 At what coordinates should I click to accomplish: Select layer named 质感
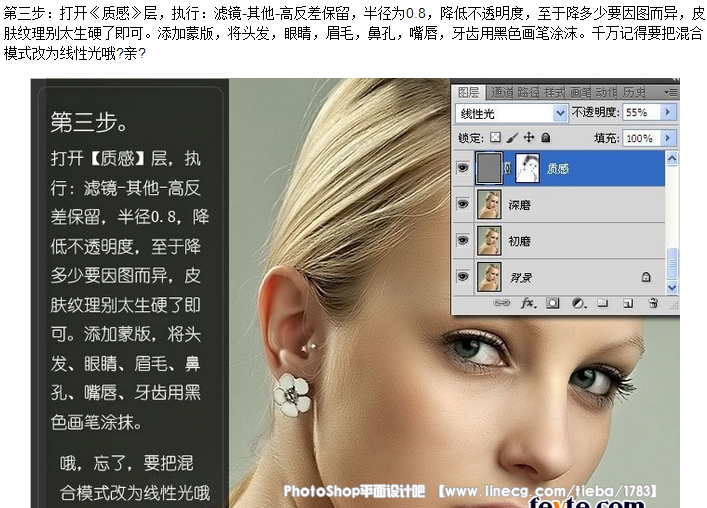(559, 168)
